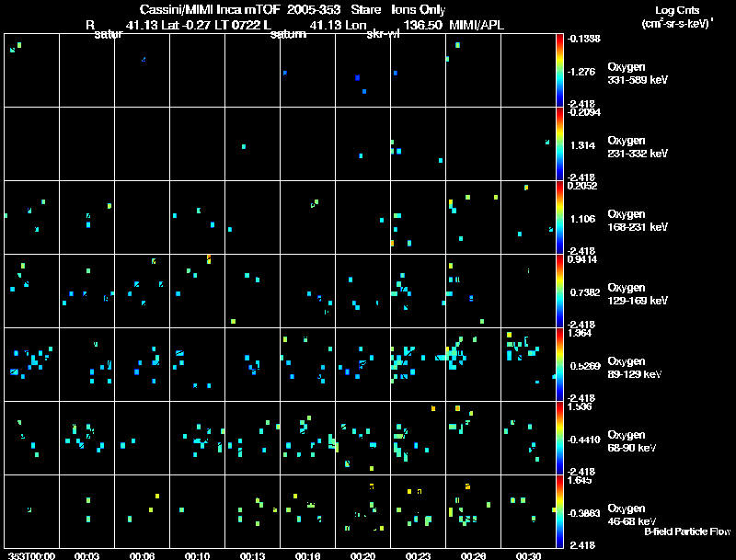Select the 'Oxygen 46-68 keV' row label
Image resolution: width=736 pixels, height=560 pixels.
(632, 515)
